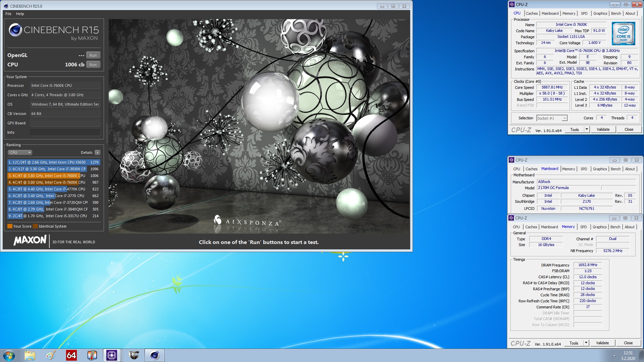Open the thermometer monitoring taskbar icon
644x362 pixels.
click(92, 355)
